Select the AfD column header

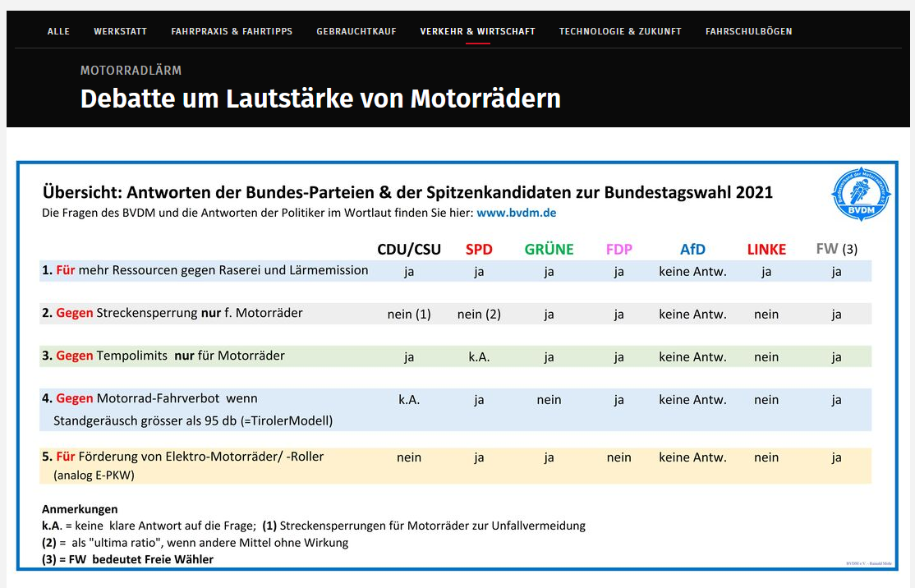coord(692,250)
